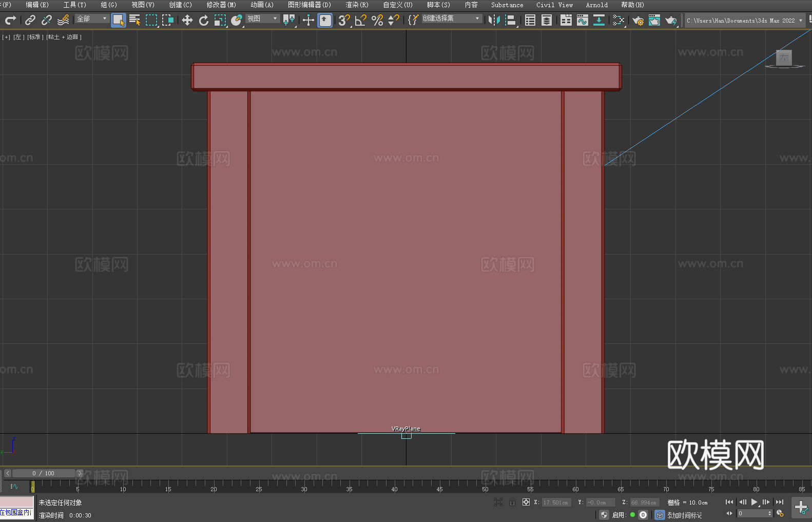The image size is (812, 522).
Task: Go to the start frame
Action: [729, 502]
